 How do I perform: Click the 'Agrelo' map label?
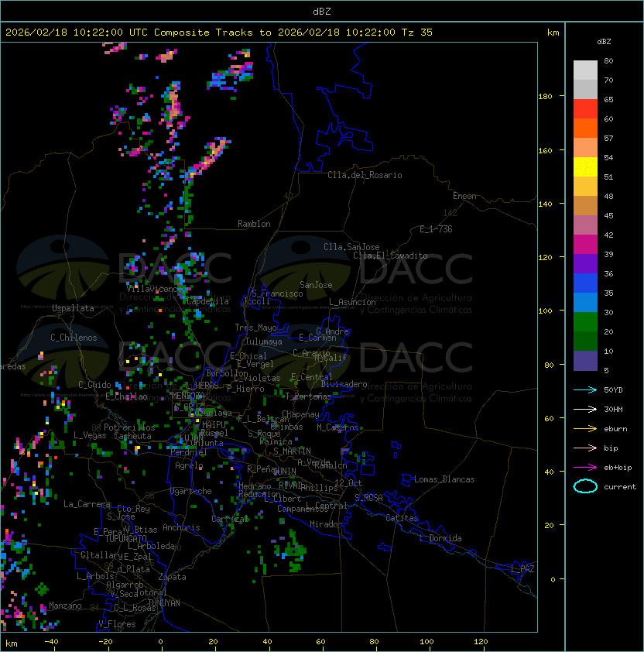pyautogui.click(x=189, y=465)
